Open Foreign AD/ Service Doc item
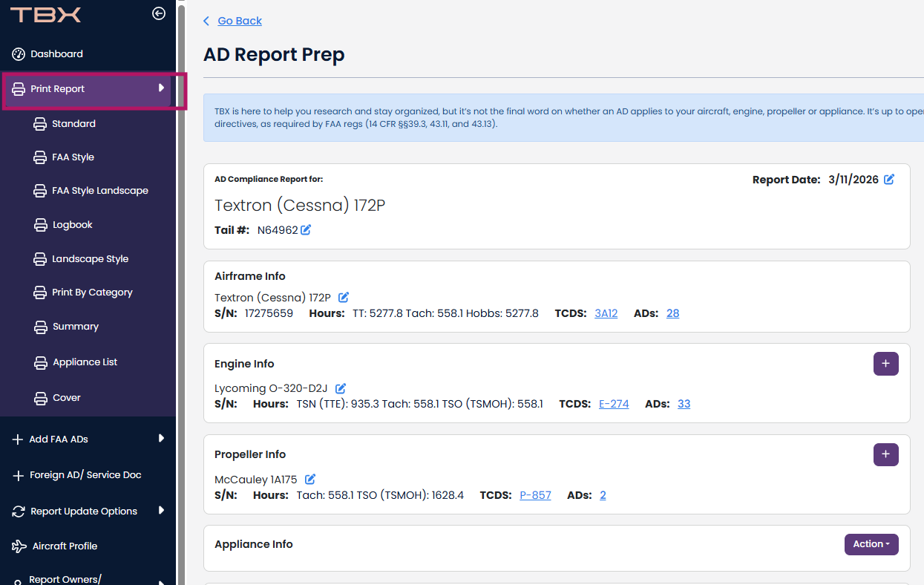The height and width of the screenshot is (585, 924). tap(85, 475)
